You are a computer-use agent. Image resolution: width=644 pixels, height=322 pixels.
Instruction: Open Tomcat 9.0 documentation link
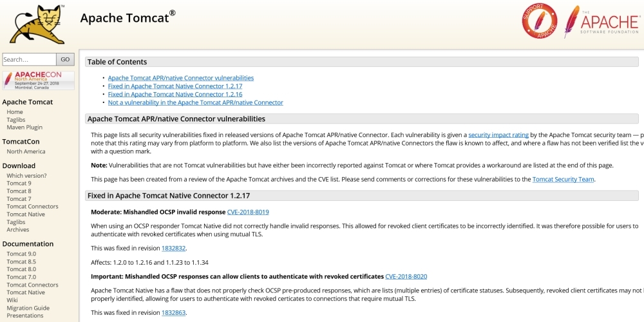(21, 254)
